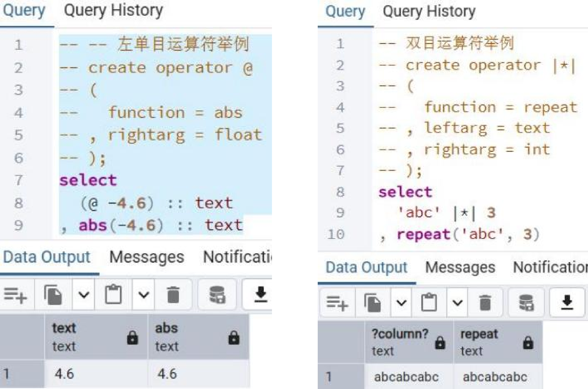The height and width of the screenshot is (389, 588).
Task: Select Data Output tab in right panel
Action: click(366, 267)
